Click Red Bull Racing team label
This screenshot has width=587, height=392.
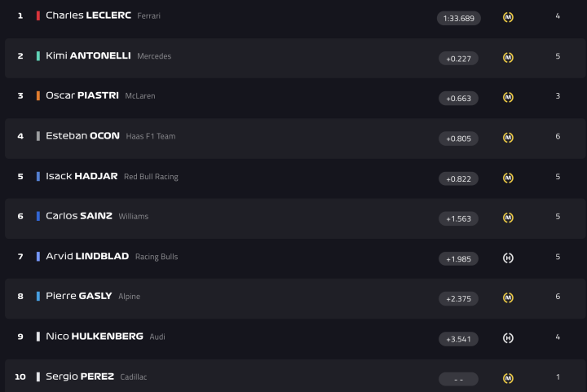tap(151, 177)
